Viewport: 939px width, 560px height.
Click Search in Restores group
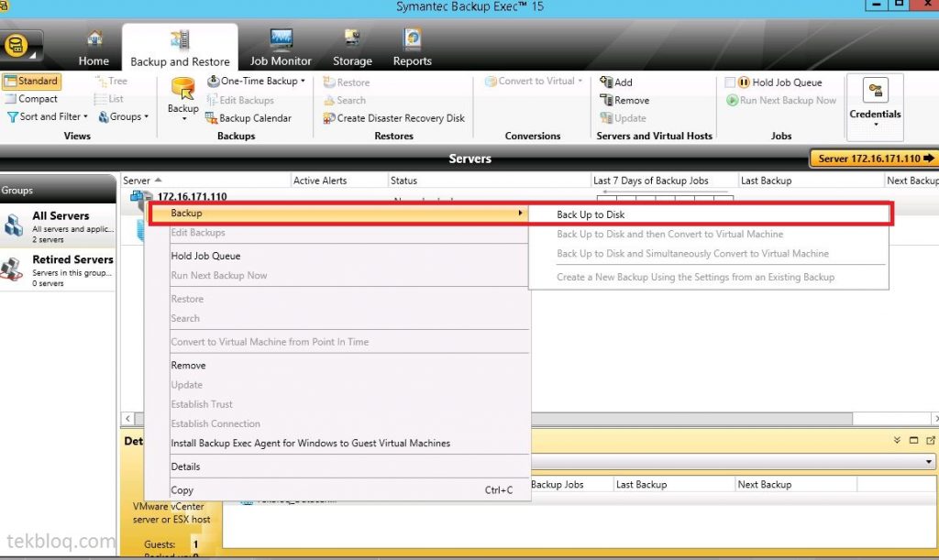345,100
